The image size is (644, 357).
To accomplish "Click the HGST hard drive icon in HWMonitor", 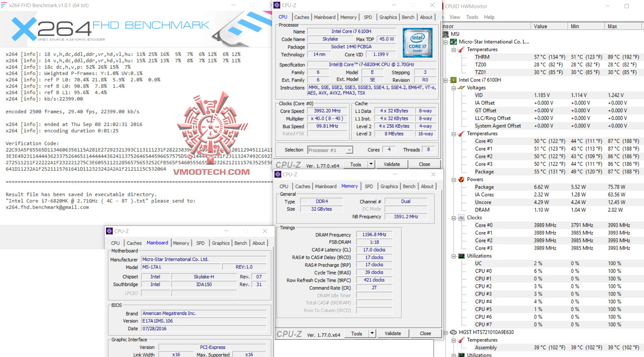I will 453,332.
